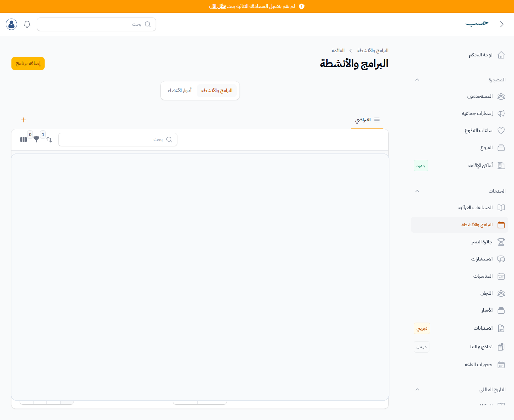514x420 pixels.
Task: Collapse the المشجرة sidebar section
Action: (417, 80)
